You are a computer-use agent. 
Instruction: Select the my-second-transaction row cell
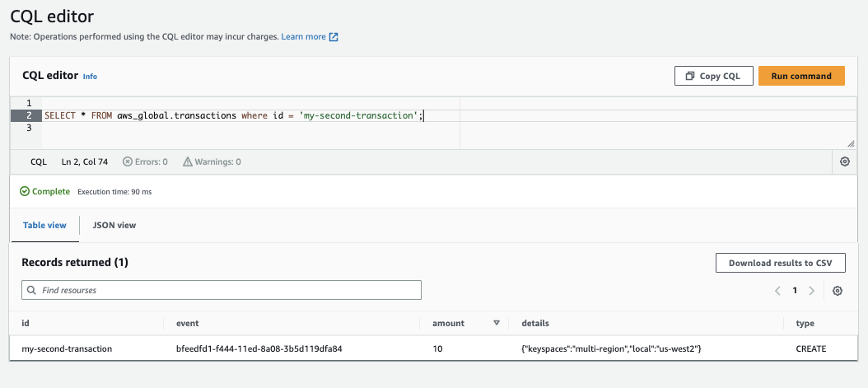click(67, 348)
